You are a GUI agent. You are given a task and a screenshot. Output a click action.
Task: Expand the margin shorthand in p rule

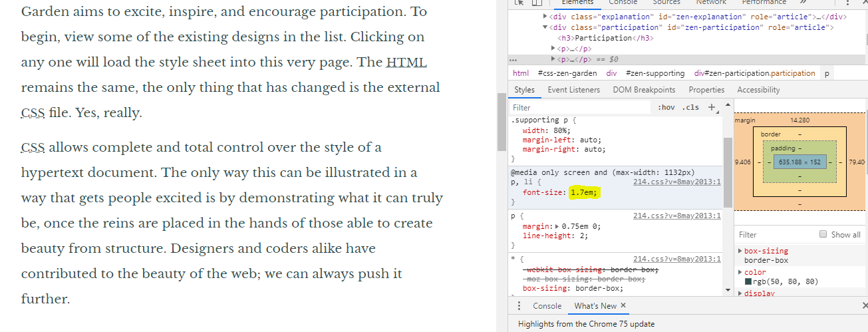(557, 226)
